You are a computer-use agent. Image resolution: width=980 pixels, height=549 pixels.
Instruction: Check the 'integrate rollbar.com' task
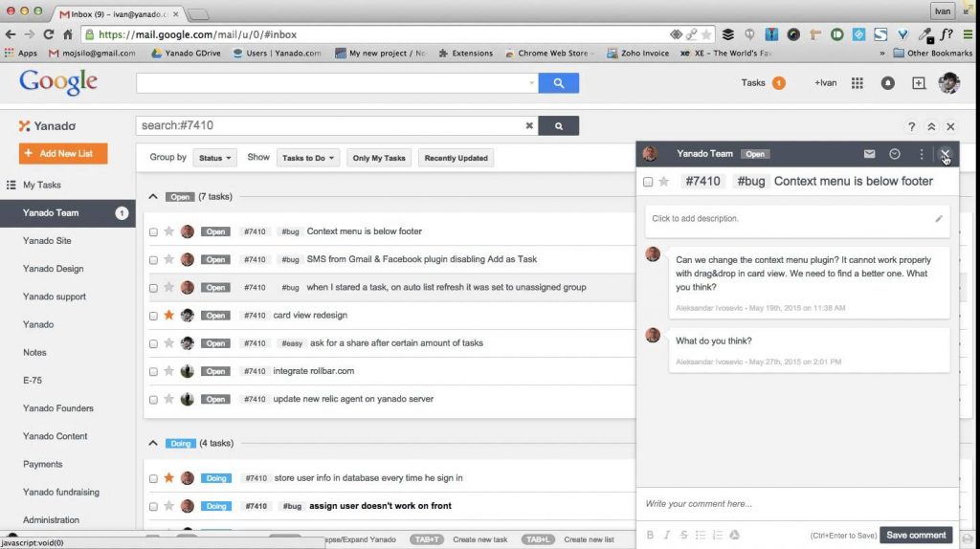[153, 372]
